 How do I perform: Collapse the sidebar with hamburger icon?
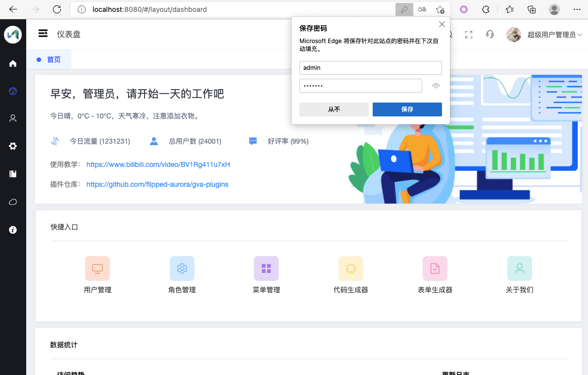[43, 34]
